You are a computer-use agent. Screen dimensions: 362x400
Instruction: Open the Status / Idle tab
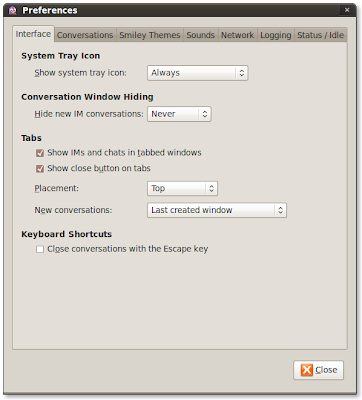[x=320, y=35]
